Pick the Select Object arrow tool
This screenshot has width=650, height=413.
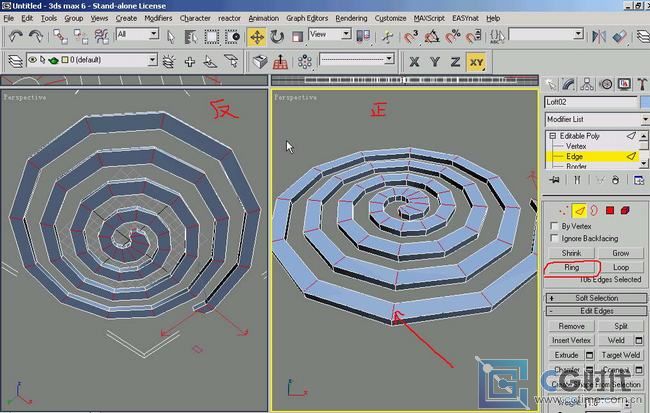(x=171, y=36)
